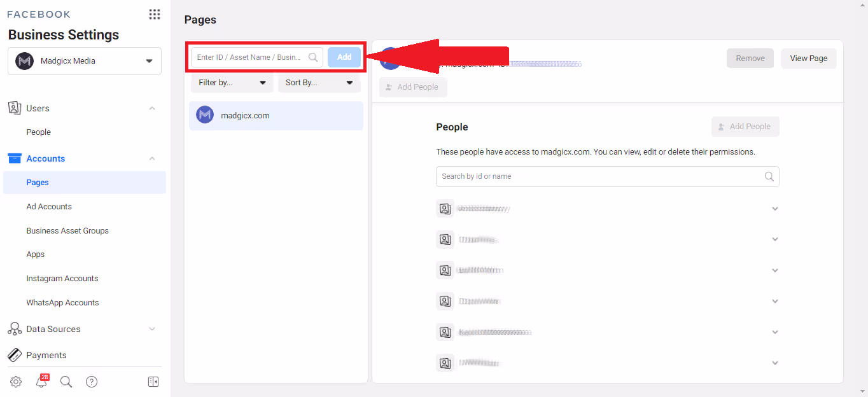868x397 pixels.
Task: Click the madgicx.com page avatar icon
Action: 205,115
